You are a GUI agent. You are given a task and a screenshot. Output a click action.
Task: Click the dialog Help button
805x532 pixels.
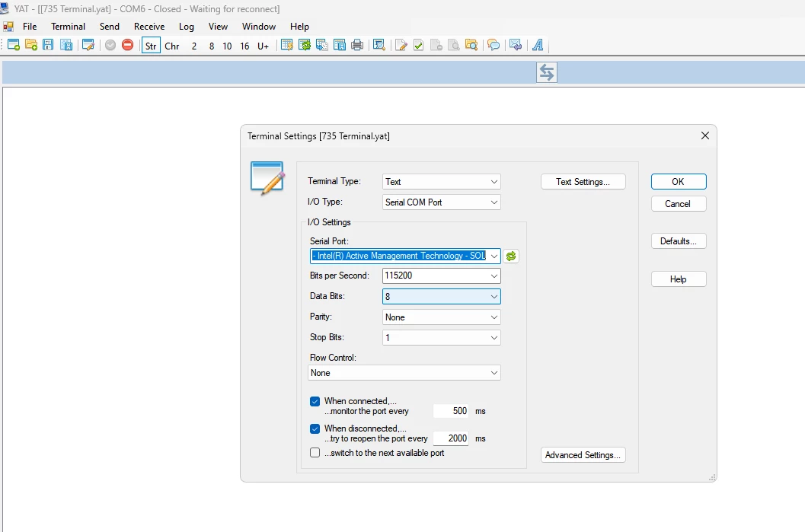tap(679, 279)
